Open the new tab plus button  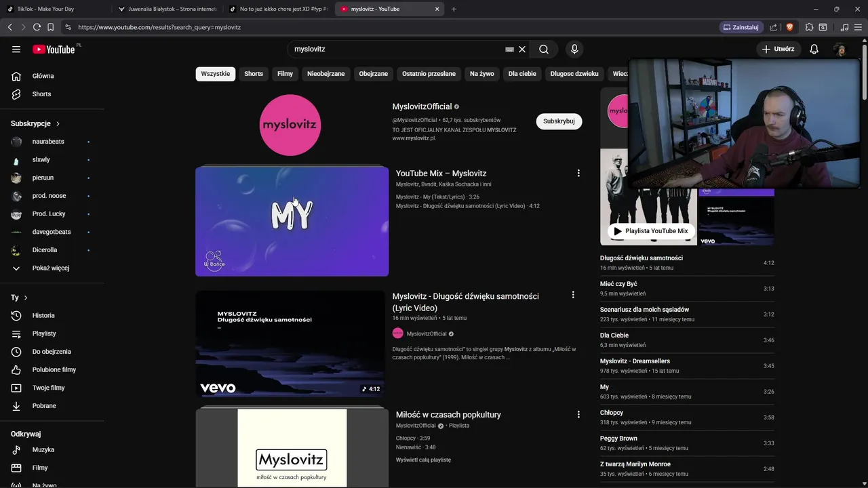(x=454, y=9)
